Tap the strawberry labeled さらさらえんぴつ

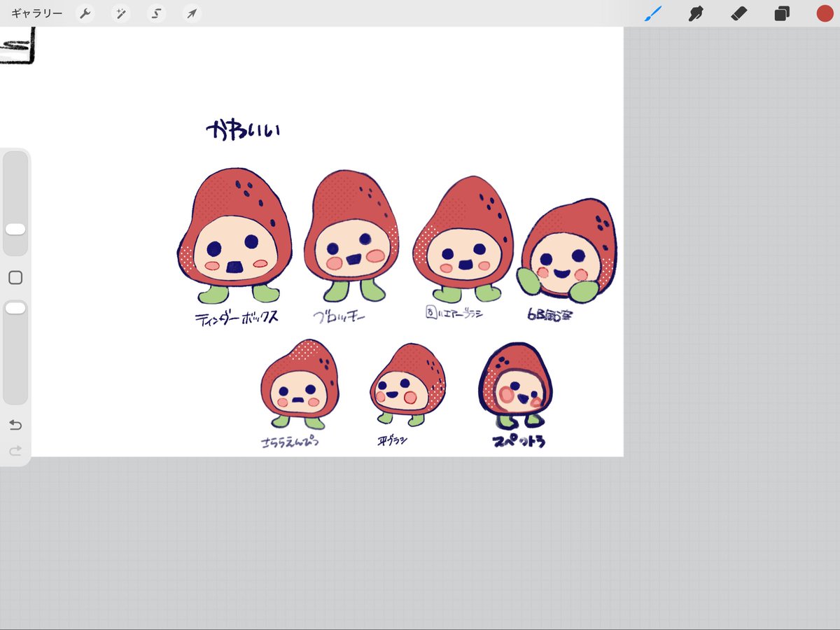pos(300,384)
